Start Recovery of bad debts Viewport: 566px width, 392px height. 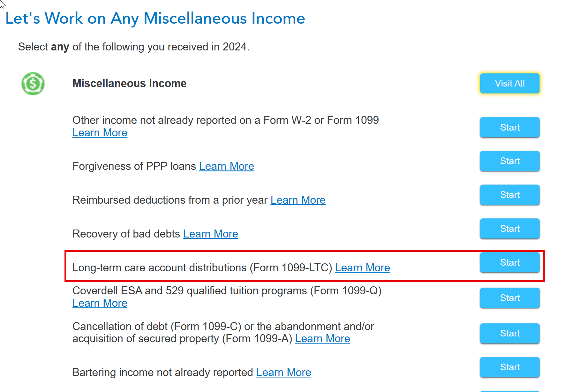(509, 229)
